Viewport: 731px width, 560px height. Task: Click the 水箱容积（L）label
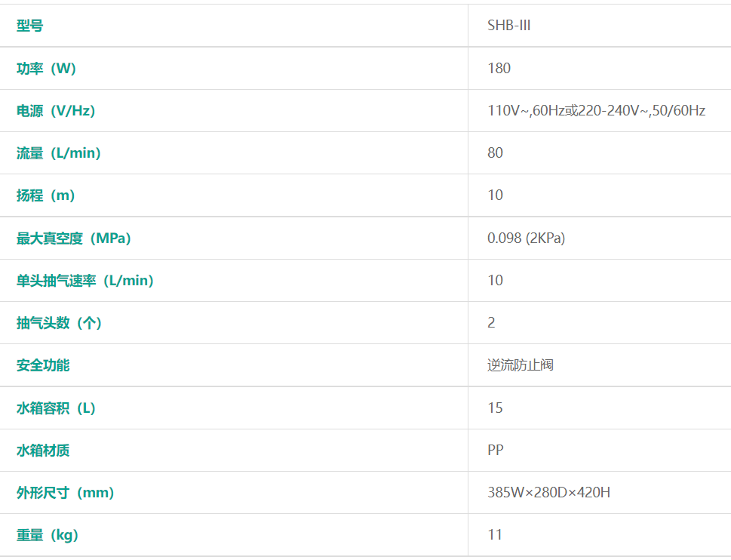[x=57, y=408]
